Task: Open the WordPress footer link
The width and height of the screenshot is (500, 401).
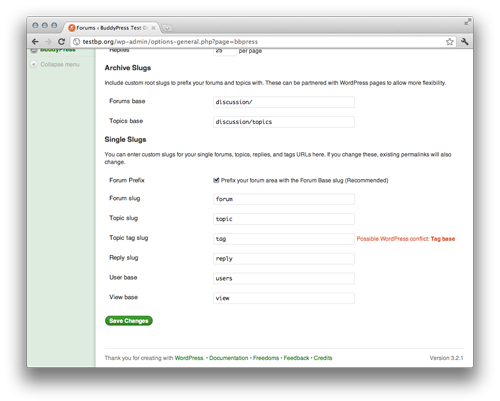Action: [189, 358]
